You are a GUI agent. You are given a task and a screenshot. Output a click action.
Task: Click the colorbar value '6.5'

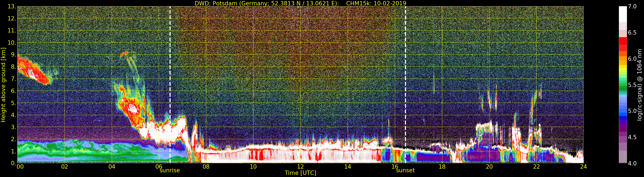[632, 33]
